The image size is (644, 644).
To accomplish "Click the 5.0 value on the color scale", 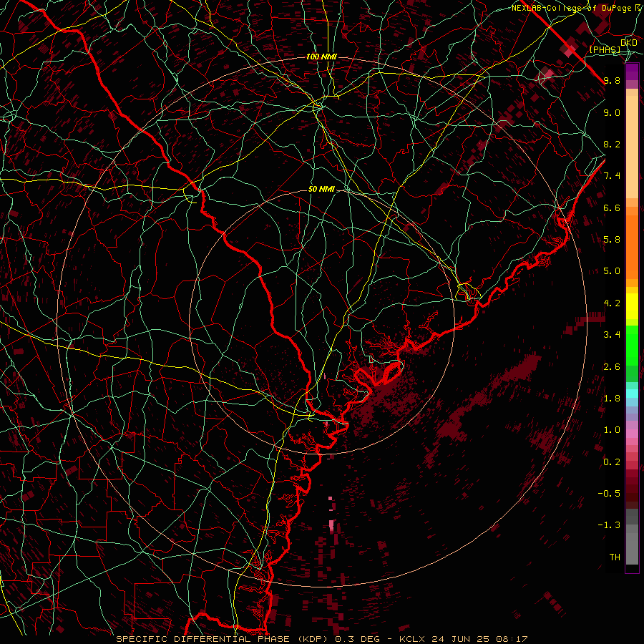I will pos(612,271).
